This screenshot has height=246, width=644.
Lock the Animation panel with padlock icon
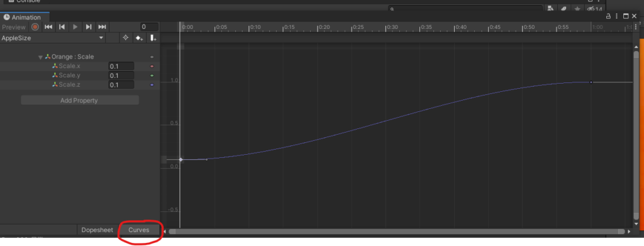click(x=608, y=16)
